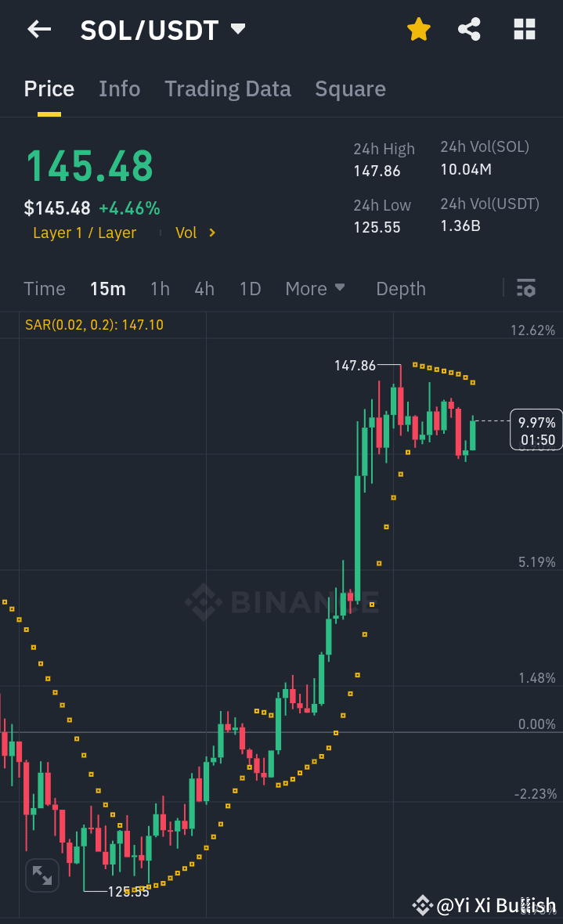Open the Yi Xi Bullish profile badge

tap(485, 905)
